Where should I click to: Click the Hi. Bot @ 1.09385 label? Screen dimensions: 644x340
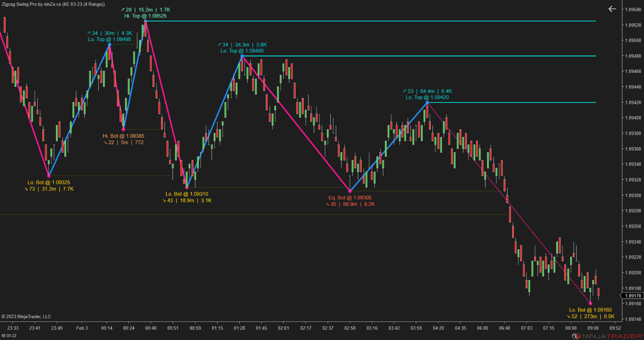(123, 136)
